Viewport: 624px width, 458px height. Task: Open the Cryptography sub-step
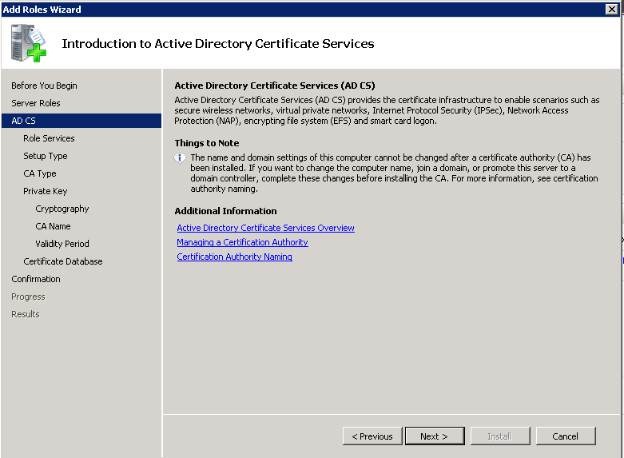[62, 209]
